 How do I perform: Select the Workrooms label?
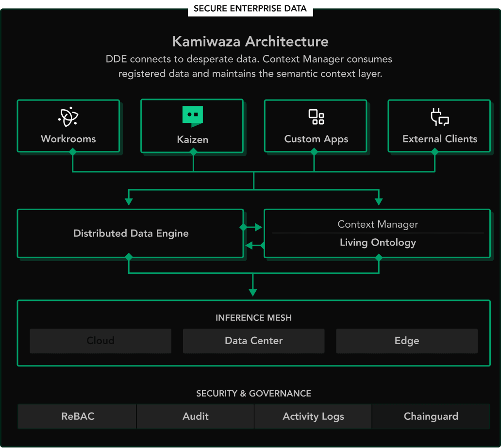pos(68,139)
